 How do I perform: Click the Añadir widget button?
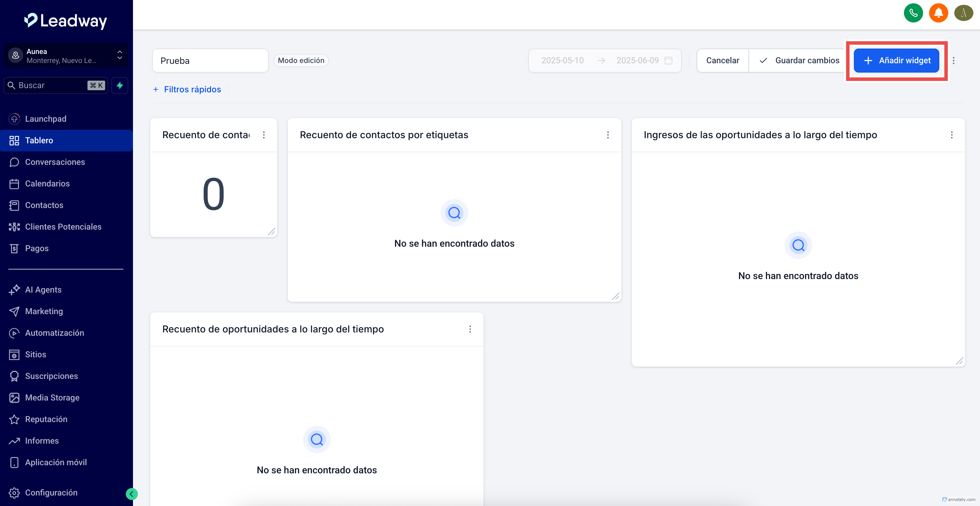point(896,61)
